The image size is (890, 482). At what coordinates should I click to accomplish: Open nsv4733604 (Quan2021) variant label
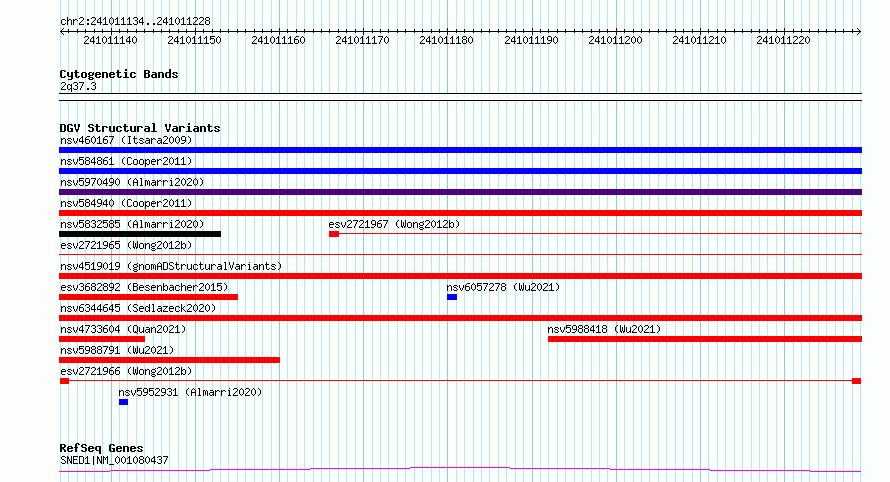point(123,329)
